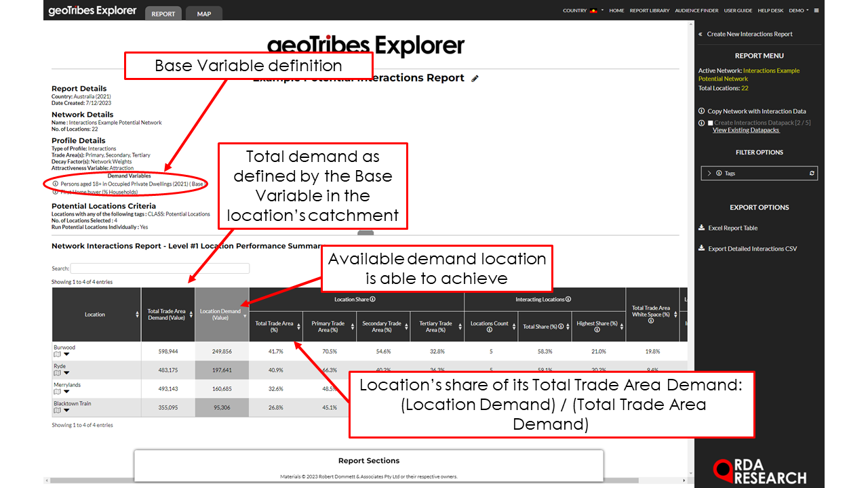Open the map icon under Merrylands
The image size is (868, 488).
(x=57, y=391)
